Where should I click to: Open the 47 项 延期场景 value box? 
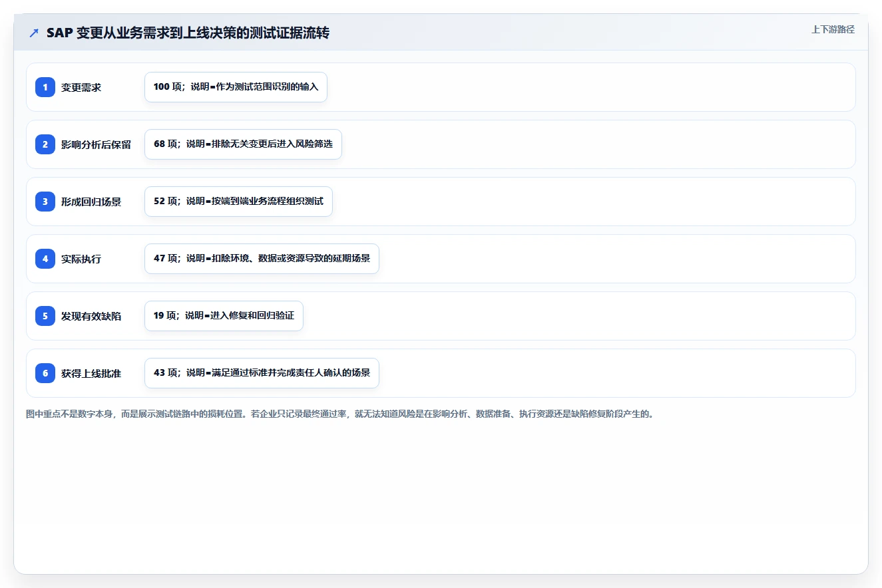tap(262, 259)
